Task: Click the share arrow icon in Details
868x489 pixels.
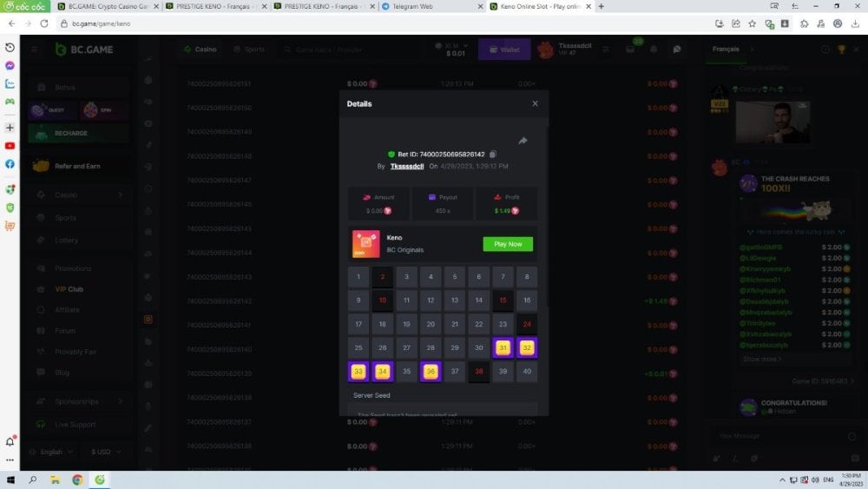Action: (x=523, y=141)
